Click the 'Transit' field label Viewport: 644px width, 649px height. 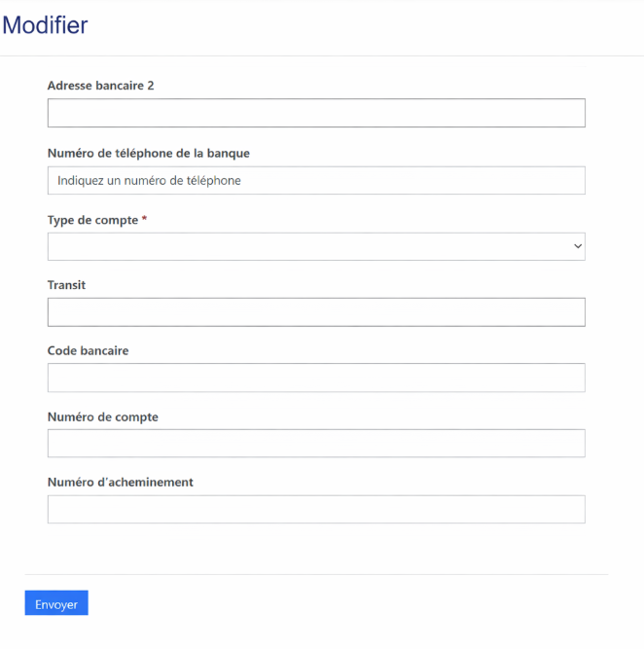click(x=67, y=285)
